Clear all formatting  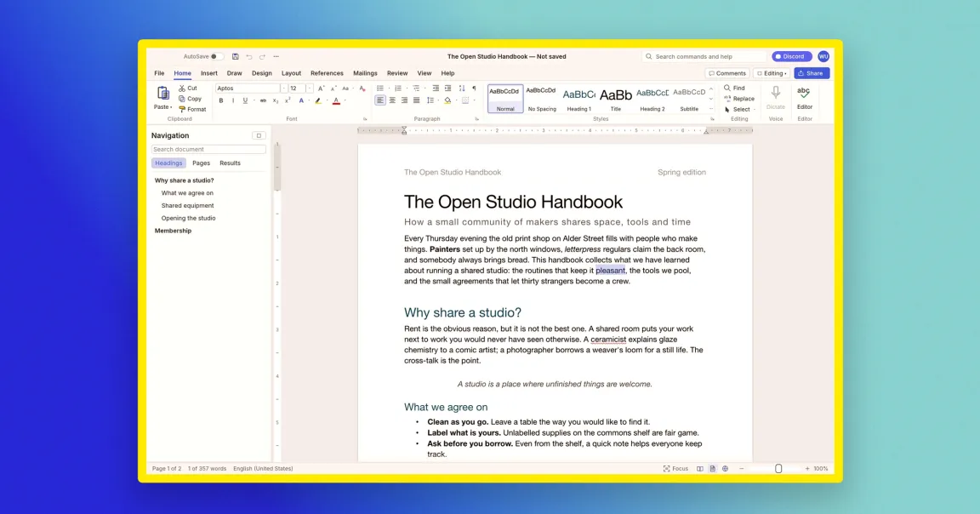(362, 89)
